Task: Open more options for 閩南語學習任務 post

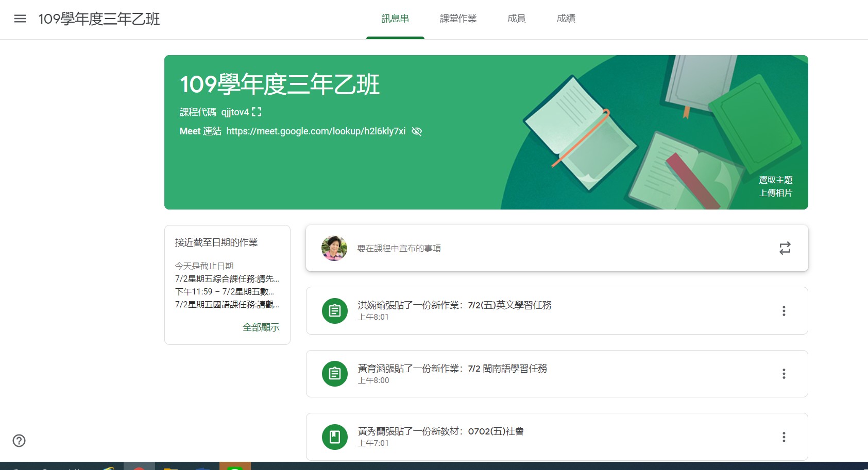Action: [784, 374]
